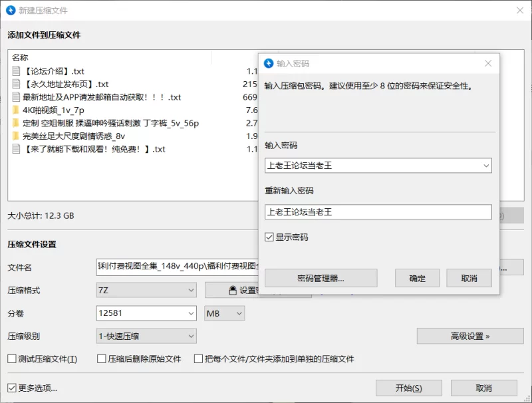Screen dimensions: 532x403
Task: Click the Bandizip logo in the 新建压缩文件 title bar
Action: tap(11, 11)
